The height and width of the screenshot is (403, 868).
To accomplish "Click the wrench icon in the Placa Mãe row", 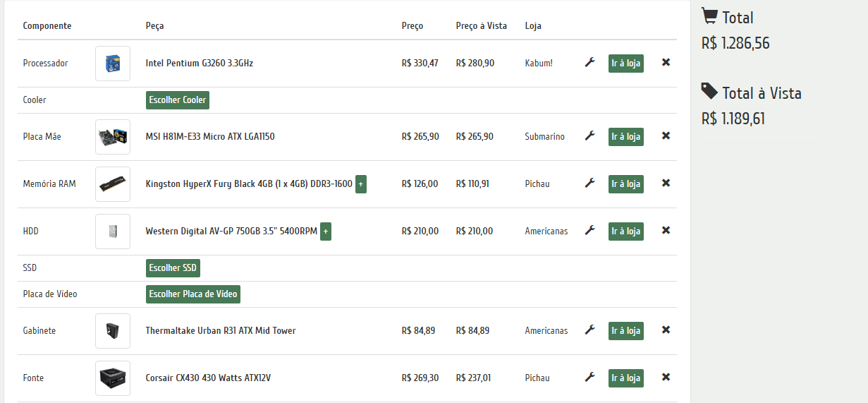I will click(x=590, y=136).
